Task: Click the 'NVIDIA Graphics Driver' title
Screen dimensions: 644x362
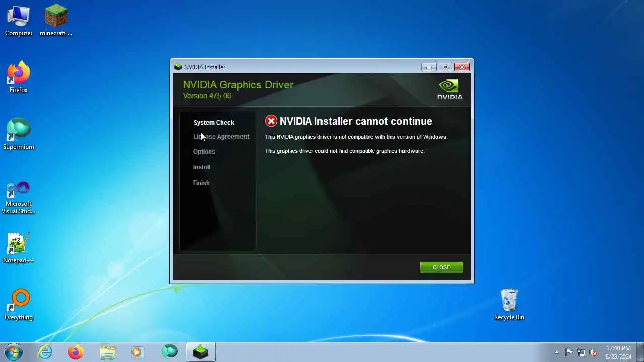Action: [x=238, y=84]
